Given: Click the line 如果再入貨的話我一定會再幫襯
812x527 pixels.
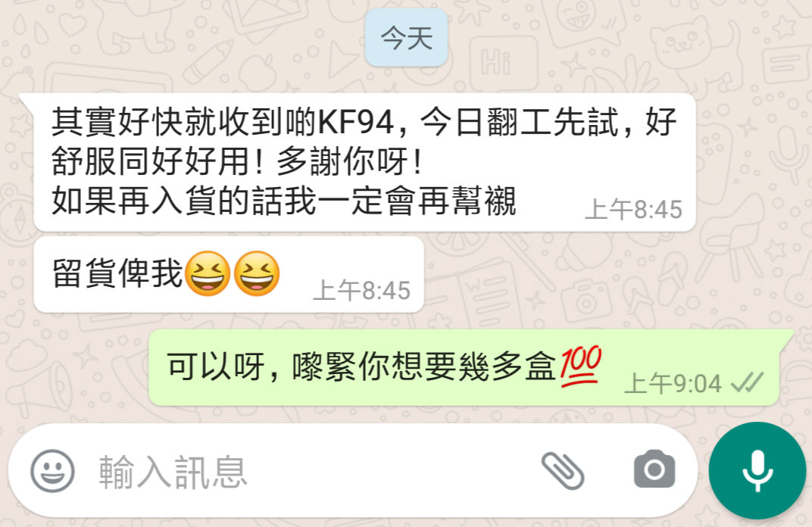Looking at the screenshot, I should click(284, 201).
